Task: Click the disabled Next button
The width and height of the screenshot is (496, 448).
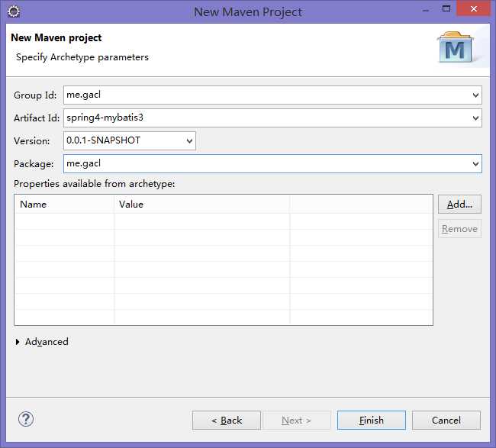Action: [x=297, y=421]
